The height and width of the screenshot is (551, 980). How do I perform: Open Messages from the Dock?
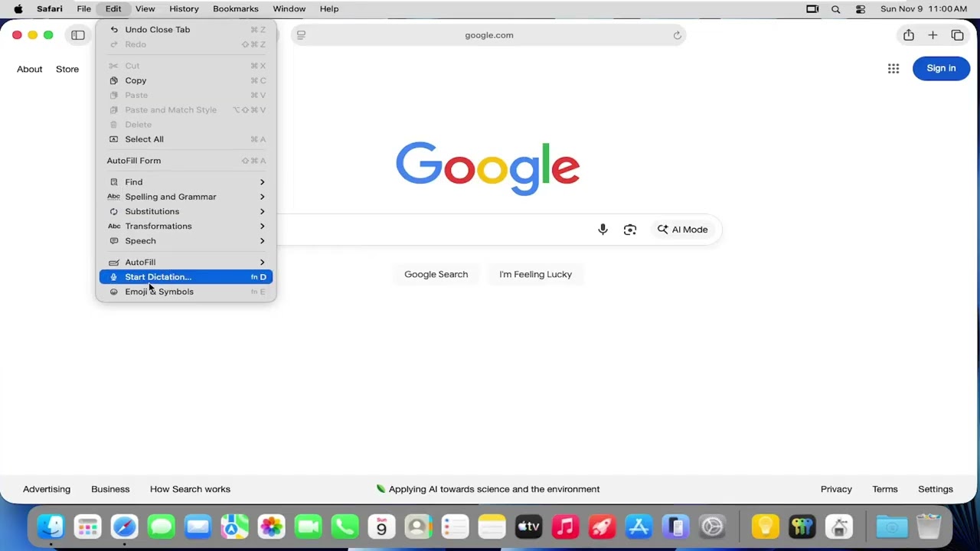(x=162, y=527)
